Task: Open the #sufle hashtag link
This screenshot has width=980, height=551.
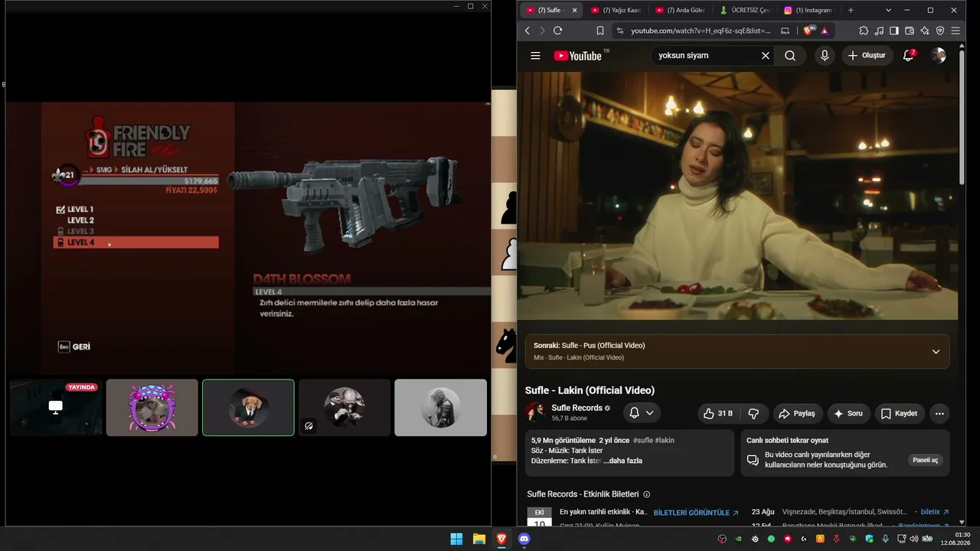Action: (643, 440)
